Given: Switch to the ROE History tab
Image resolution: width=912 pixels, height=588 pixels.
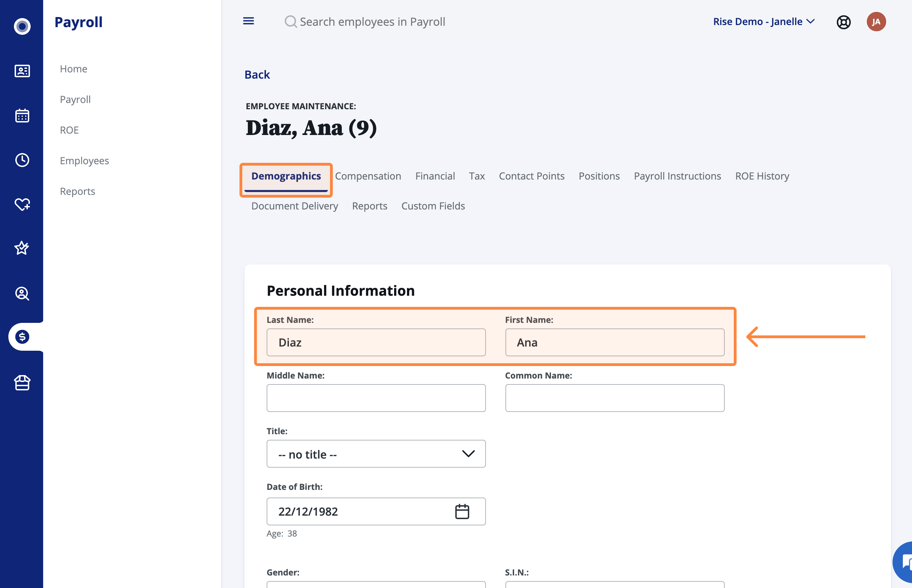Looking at the screenshot, I should [x=762, y=176].
